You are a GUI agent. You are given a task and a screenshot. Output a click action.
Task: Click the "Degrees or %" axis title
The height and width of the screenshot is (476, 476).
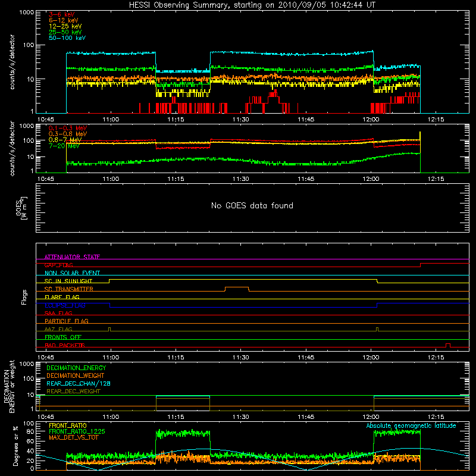pos(15,446)
